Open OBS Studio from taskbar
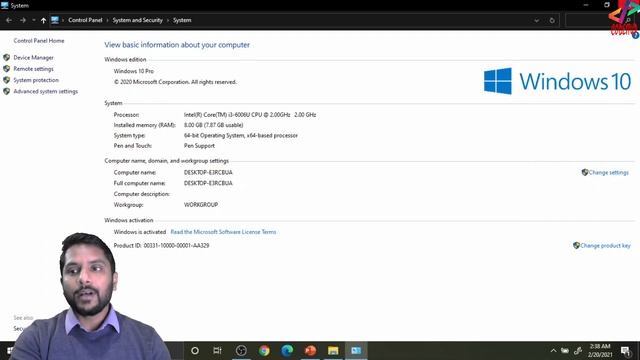This screenshot has height=360, width=640. point(241,351)
